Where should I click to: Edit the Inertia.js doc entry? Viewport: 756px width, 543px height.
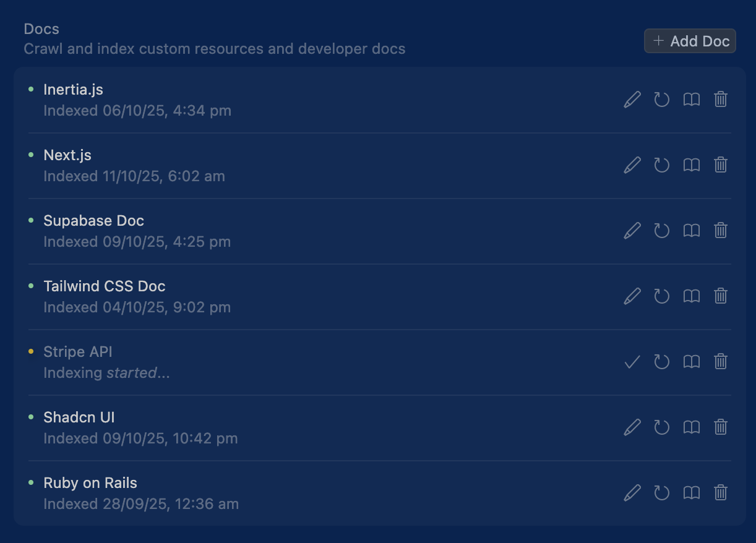point(632,99)
